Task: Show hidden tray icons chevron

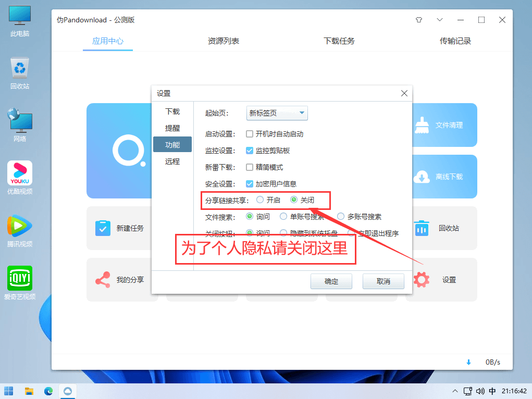Action: (455, 391)
